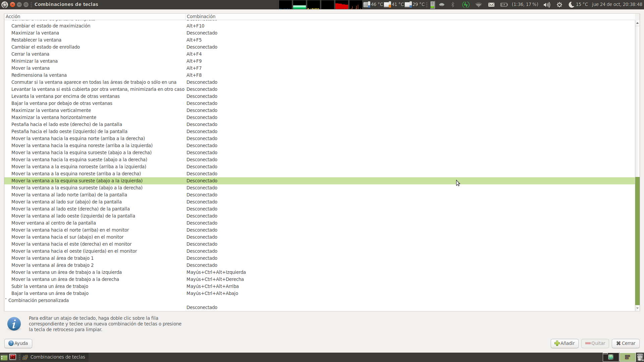Click the info icon beside the edit instructions

(14, 324)
